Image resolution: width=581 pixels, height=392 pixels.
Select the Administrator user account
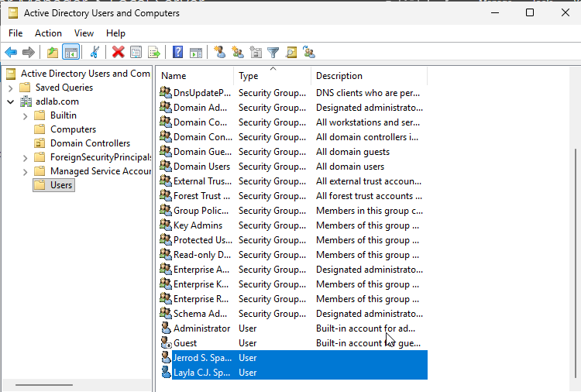click(293, 328)
